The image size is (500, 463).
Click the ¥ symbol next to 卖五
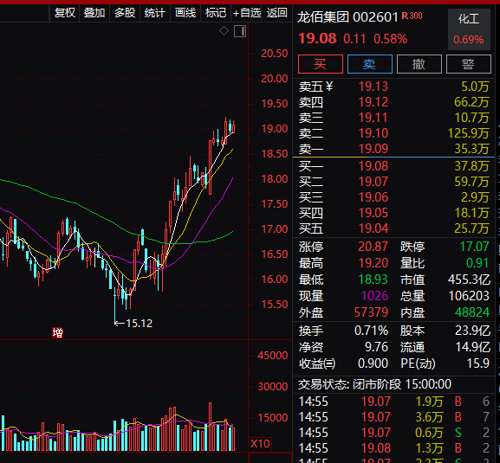(x=329, y=86)
